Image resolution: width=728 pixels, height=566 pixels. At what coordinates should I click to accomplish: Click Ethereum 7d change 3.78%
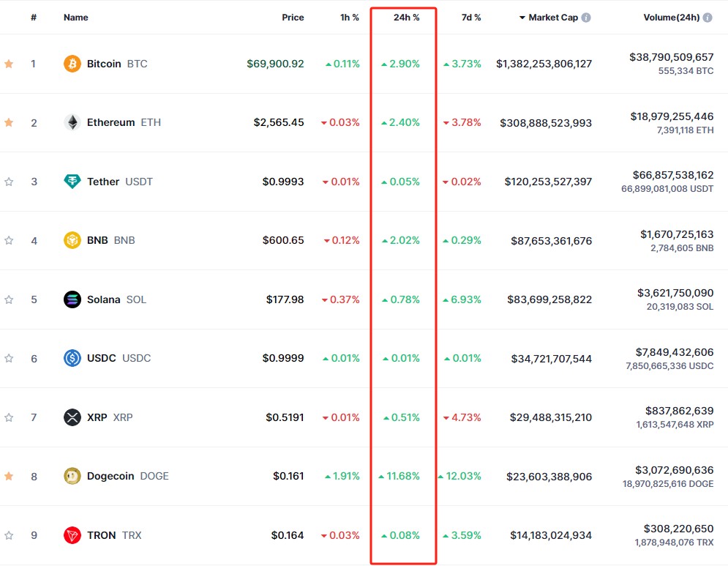[462, 123]
